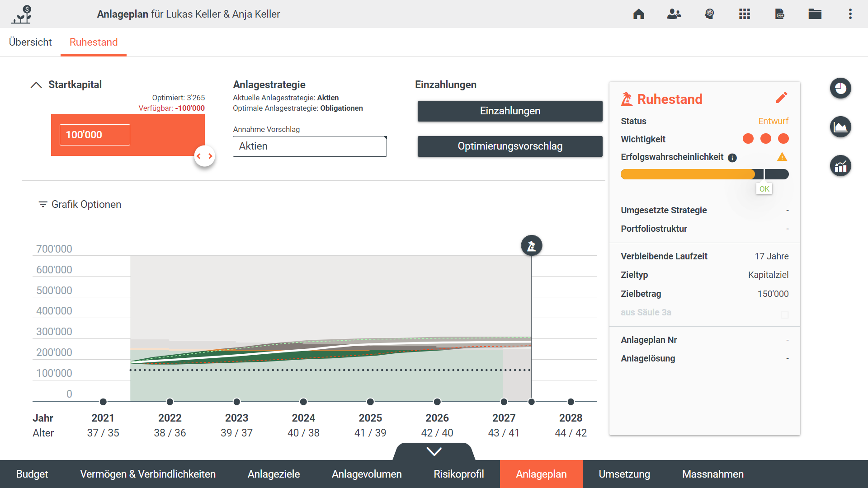Open the folder icon in header

[x=815, y=14]
